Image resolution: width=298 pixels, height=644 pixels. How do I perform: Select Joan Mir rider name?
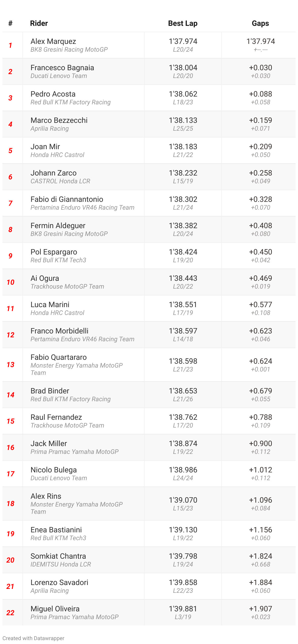point(45,146)
